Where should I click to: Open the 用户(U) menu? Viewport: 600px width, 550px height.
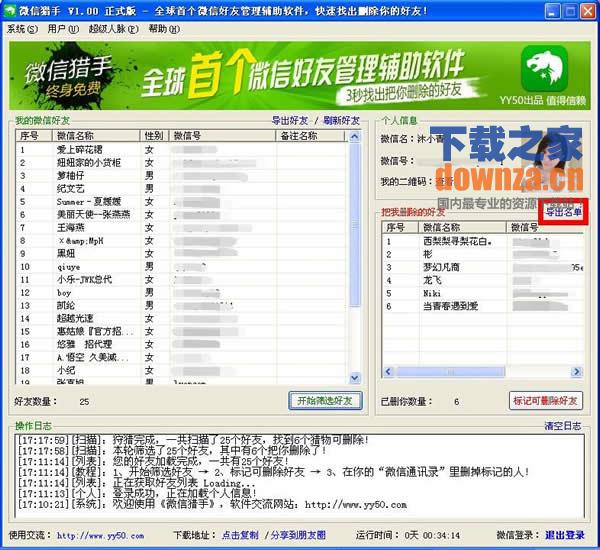(63, 29)
